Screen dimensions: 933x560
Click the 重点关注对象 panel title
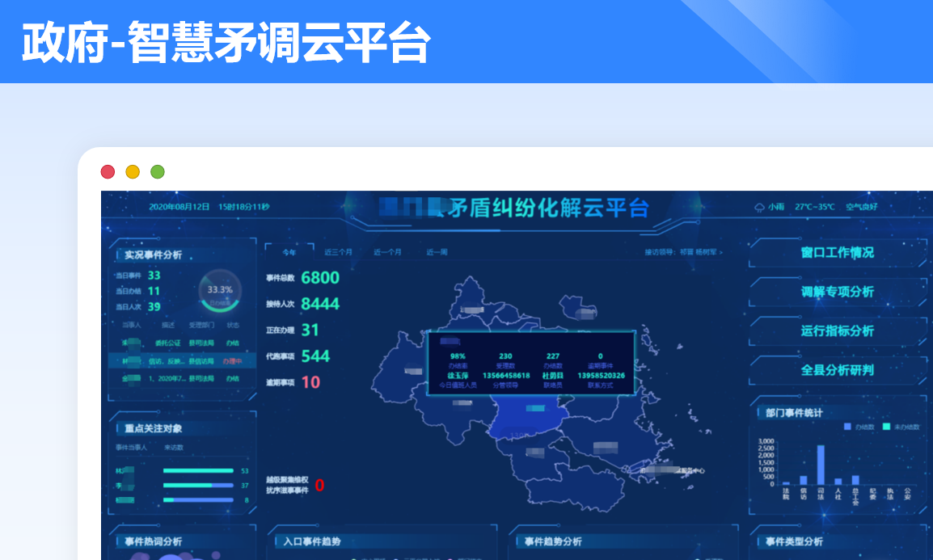point(154,428)
